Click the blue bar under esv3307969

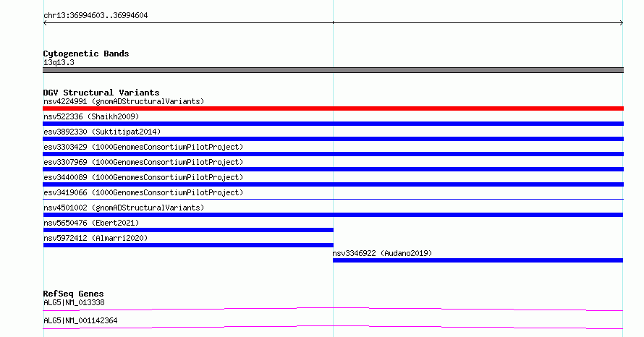[x=333, y=169]
